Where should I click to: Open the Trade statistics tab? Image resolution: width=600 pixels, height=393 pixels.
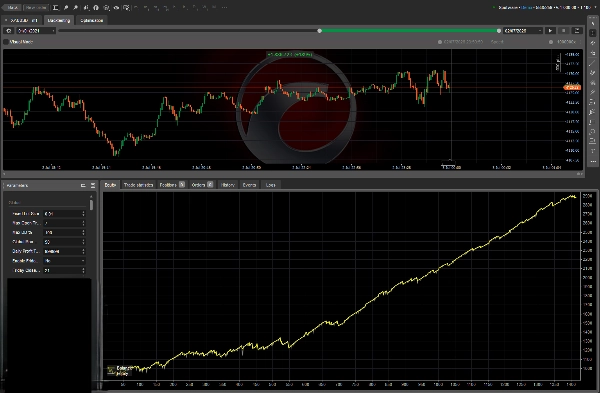click(x=138, y=185)
